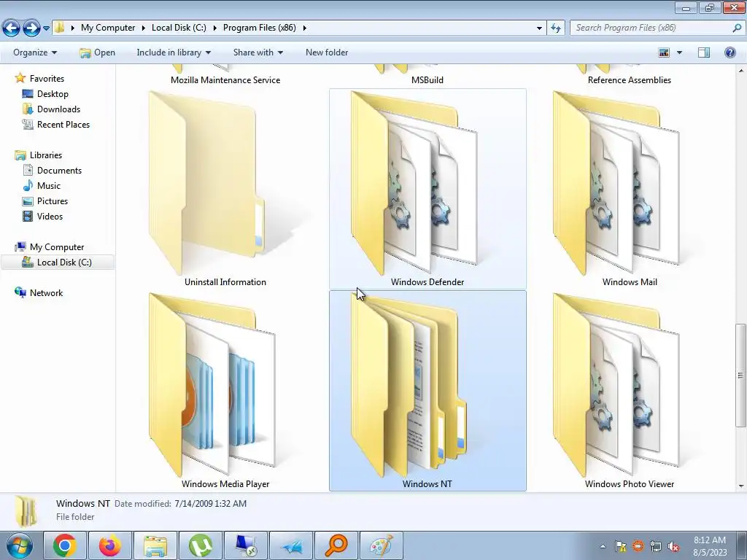Open the remote desktop taskbar icon
This screenshot has height=560, width=747.
pyautogui.click(x=246, y=545)
